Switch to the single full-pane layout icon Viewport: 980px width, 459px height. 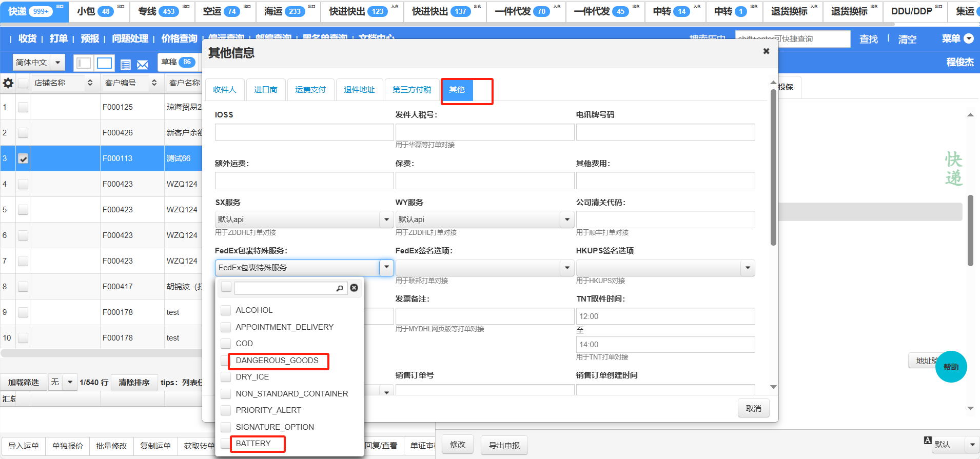pos(105,63)
